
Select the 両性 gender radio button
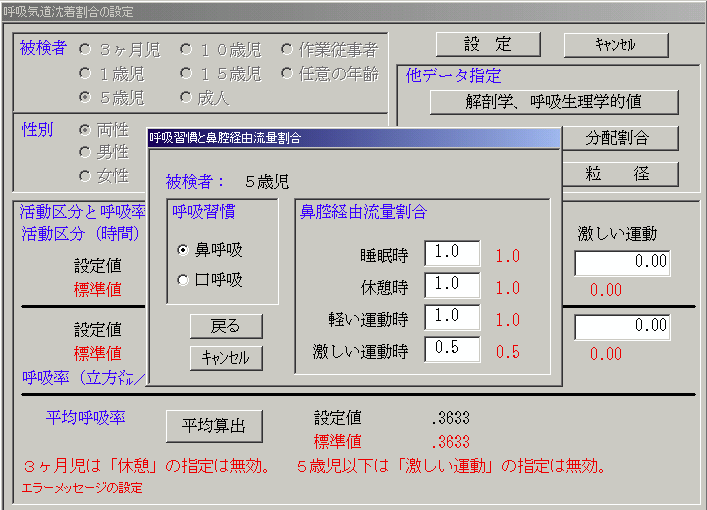tap(86, 129)
